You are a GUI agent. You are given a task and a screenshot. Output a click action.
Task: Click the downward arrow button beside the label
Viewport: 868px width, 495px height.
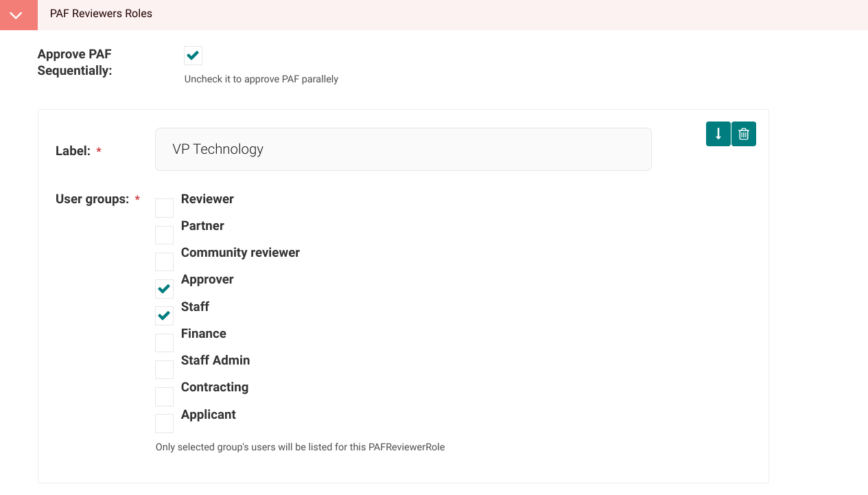coord(718,134)
